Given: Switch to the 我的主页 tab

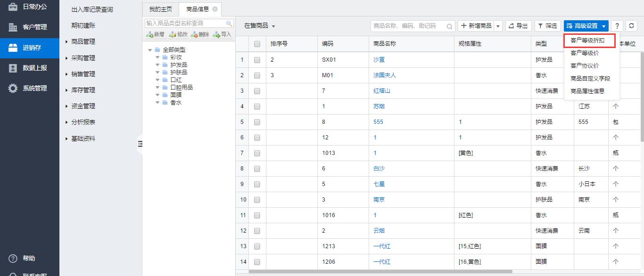Looking at the screenshot, I should coord(160,9).
